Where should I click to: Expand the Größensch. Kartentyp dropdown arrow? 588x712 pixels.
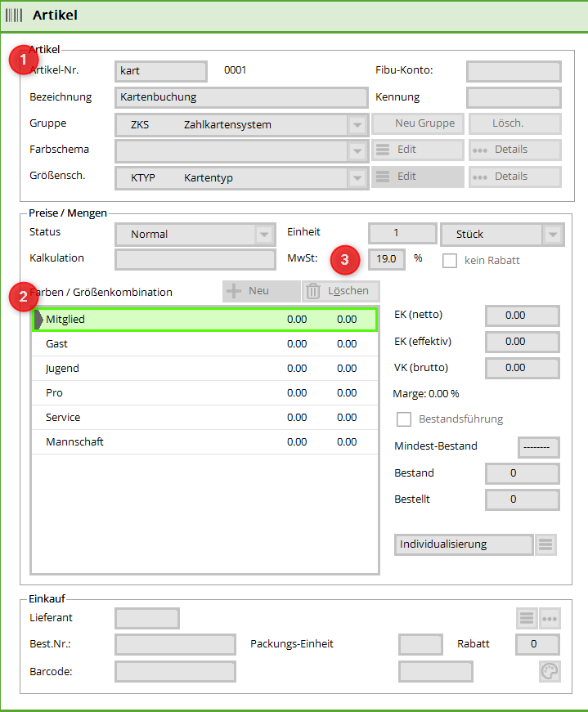(x=357, y=178)
